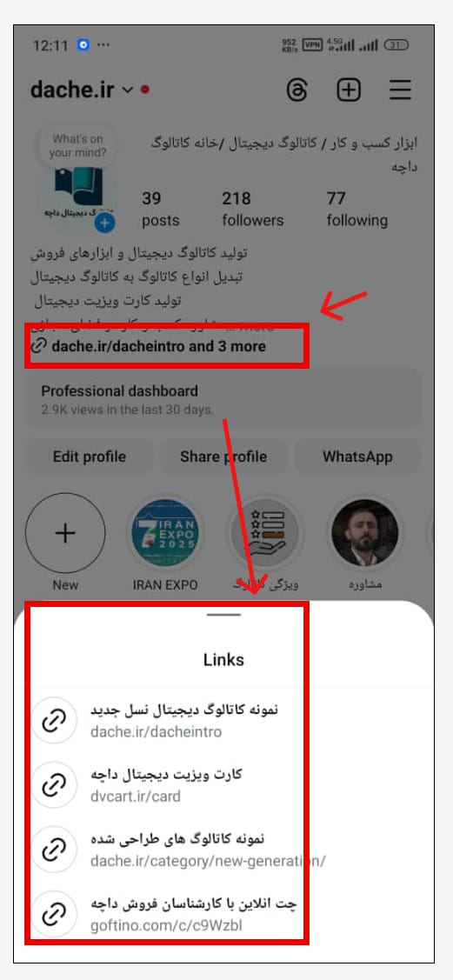The width and height of the screenshot is (453, 980).
Task: Tap the Links sheet drag handle
Action: pyautogui.click(x=223, y=615)
